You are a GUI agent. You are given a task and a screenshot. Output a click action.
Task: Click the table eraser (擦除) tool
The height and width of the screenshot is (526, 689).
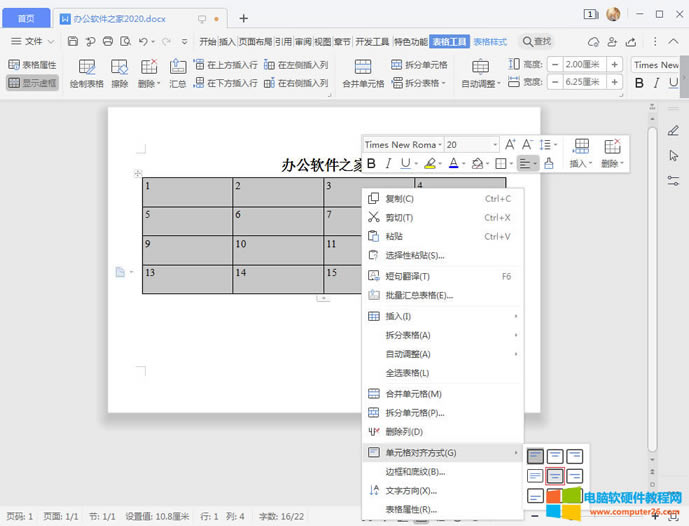[x=120, y=73]
